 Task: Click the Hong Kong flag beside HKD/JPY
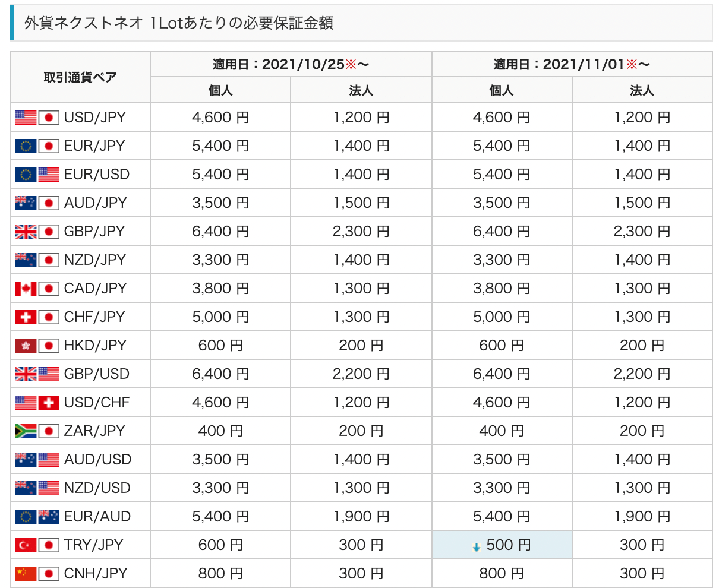pos(26,346)
